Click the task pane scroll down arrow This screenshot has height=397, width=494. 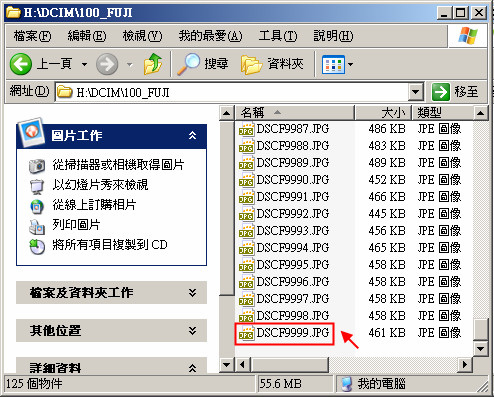point(227,365)
